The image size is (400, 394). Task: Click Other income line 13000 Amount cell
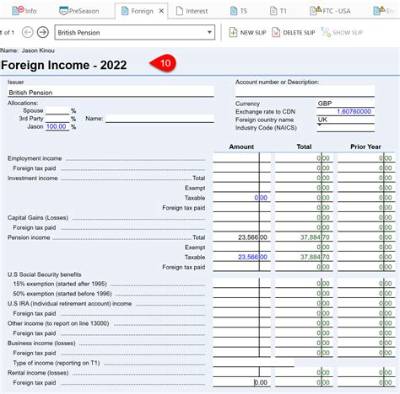242,323
